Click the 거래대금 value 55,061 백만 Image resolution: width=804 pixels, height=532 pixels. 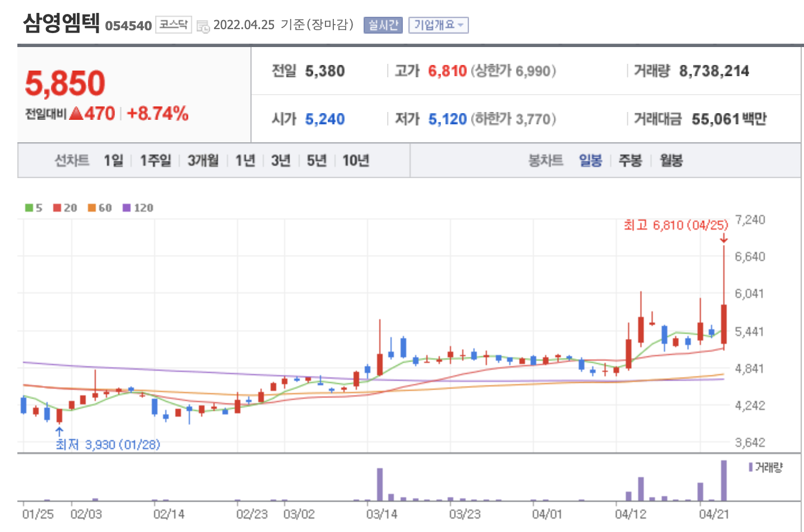click(729, 119)
